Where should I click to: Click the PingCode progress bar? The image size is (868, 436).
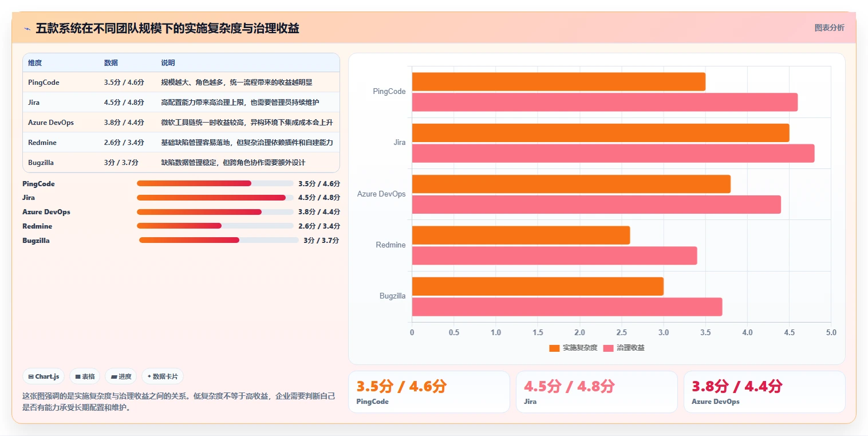pyautogui.click(x=215, y=183)
